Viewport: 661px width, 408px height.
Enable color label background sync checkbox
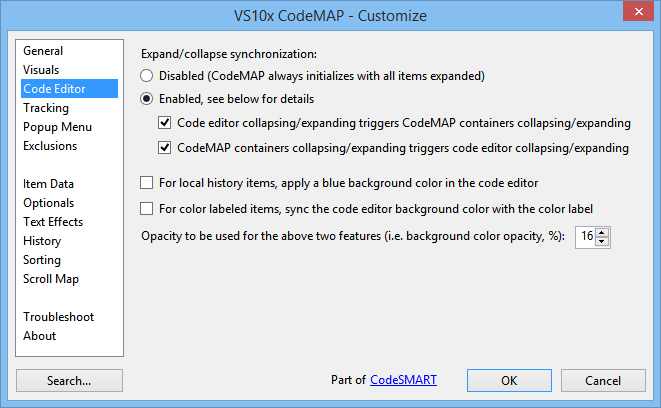point(146,209)
